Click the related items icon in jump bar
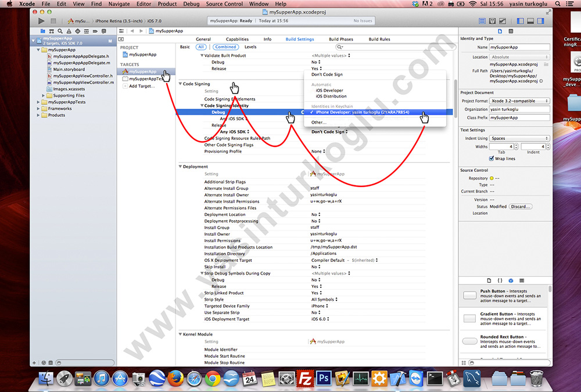 (x=121, y=31)
